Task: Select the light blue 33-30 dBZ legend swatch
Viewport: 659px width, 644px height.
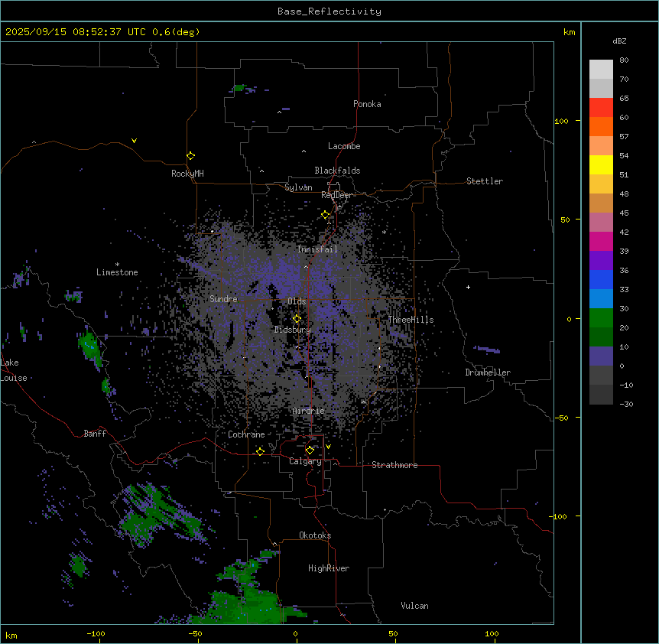Action: click(601, 299)
